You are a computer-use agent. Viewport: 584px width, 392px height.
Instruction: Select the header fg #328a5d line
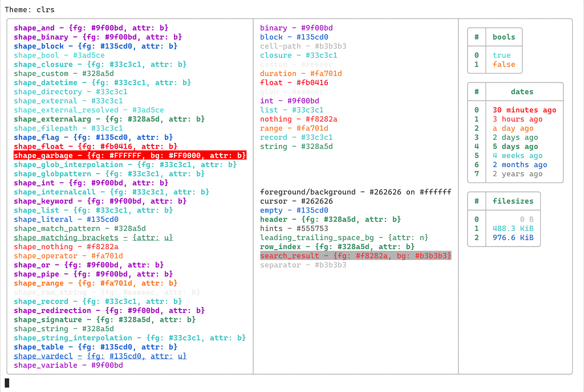click(x=331, y=219)
